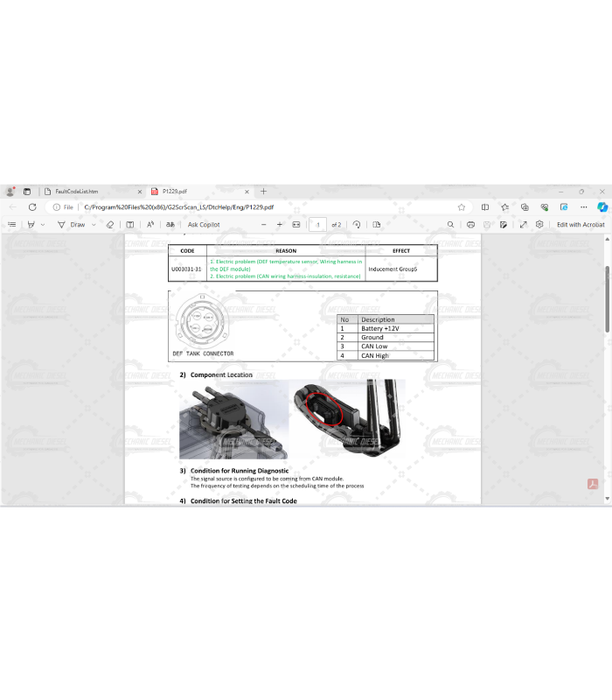Open the browser Settings and more menu
This screenshot has height=700, width=612.
(x=583, y=207)
